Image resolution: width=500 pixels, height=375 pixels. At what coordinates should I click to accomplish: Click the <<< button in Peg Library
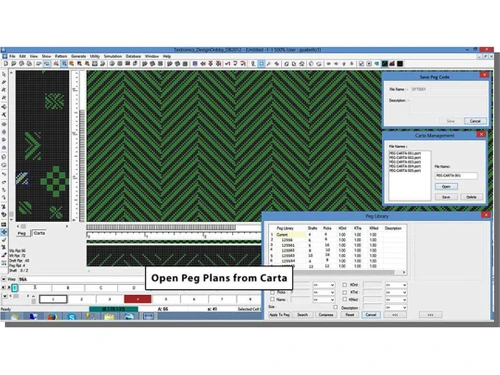click(395, 315)
